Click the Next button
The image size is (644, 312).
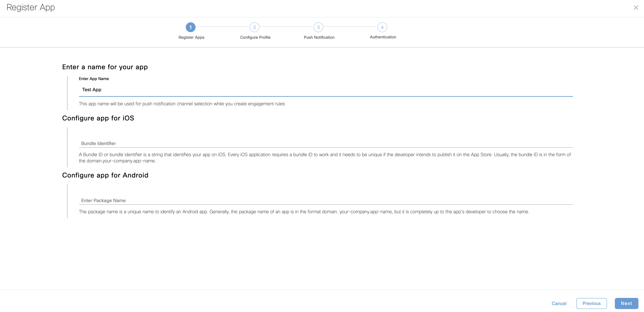626,303
